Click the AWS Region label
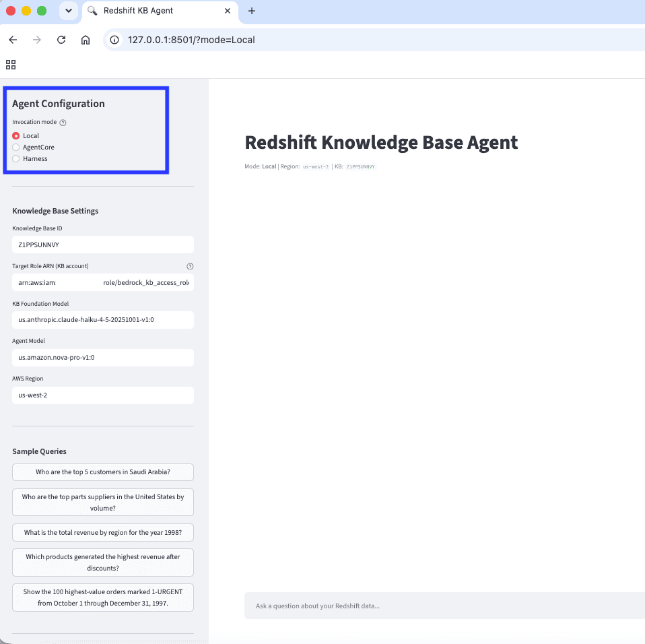The width and height of the screenshot is (645, 644). click(28, 379)
